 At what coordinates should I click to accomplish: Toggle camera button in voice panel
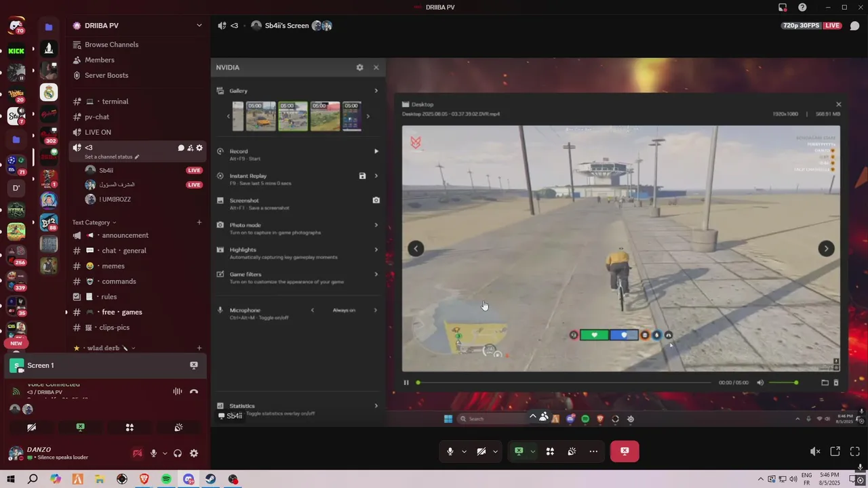coord(32,428)
